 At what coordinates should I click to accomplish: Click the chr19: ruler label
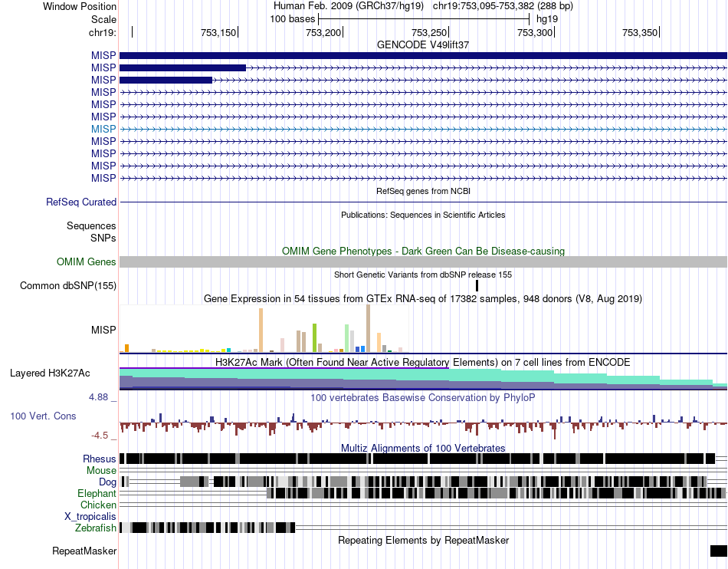(x=103, y=32)
